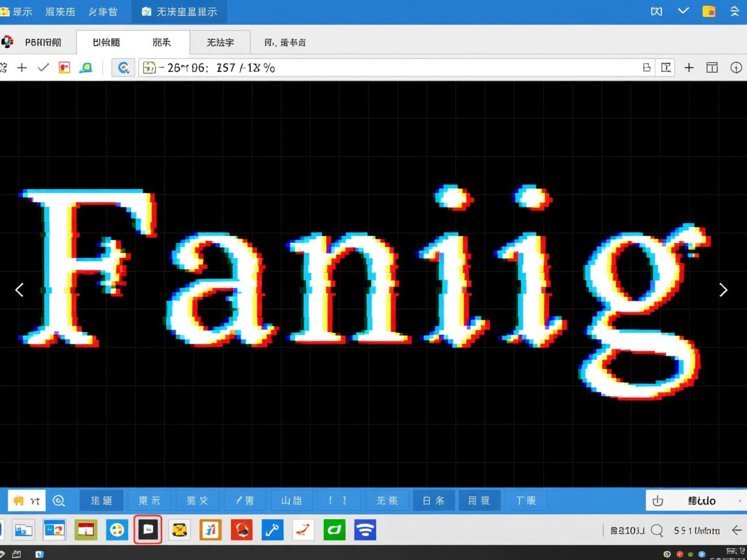Image resolution: width=747 pixels, height=560 pixels.
Task: Click the checkmark icon in the toolbar
Action: point(43,67)
